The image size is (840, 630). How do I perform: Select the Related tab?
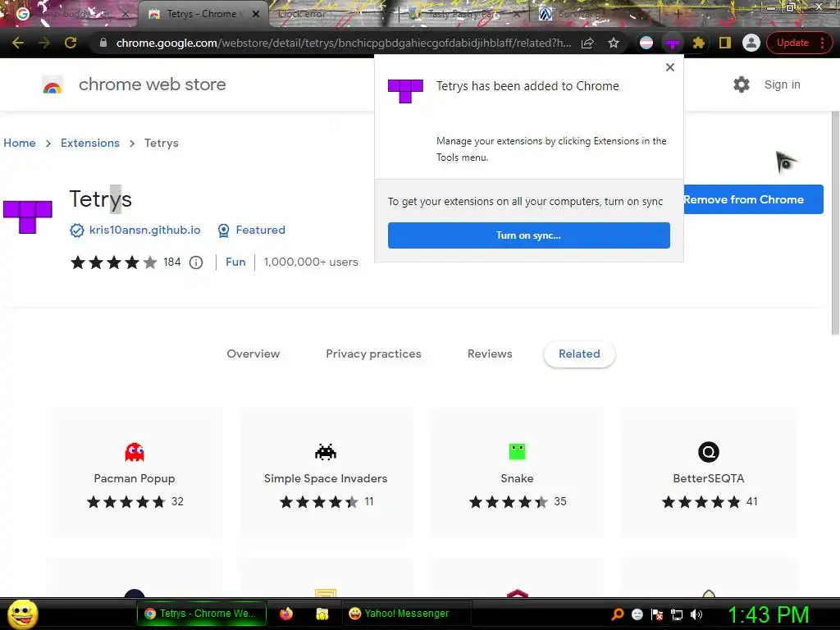click(579, 354)
